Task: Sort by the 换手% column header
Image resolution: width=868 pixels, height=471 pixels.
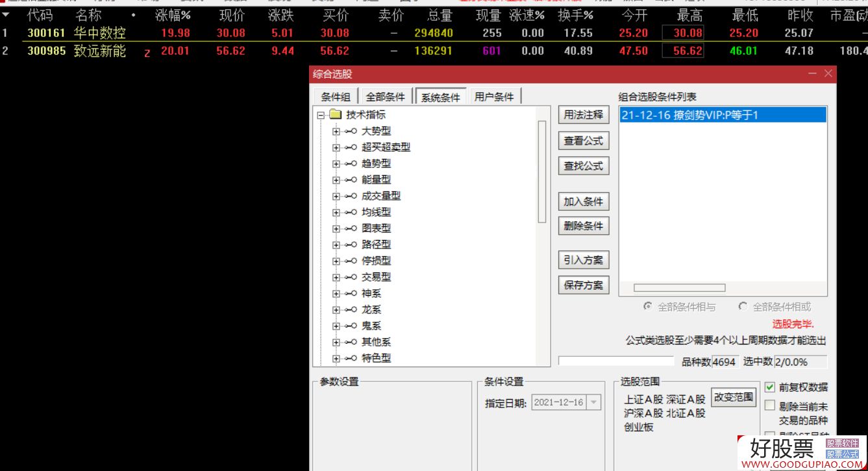Action: click(x=575, y=15)
